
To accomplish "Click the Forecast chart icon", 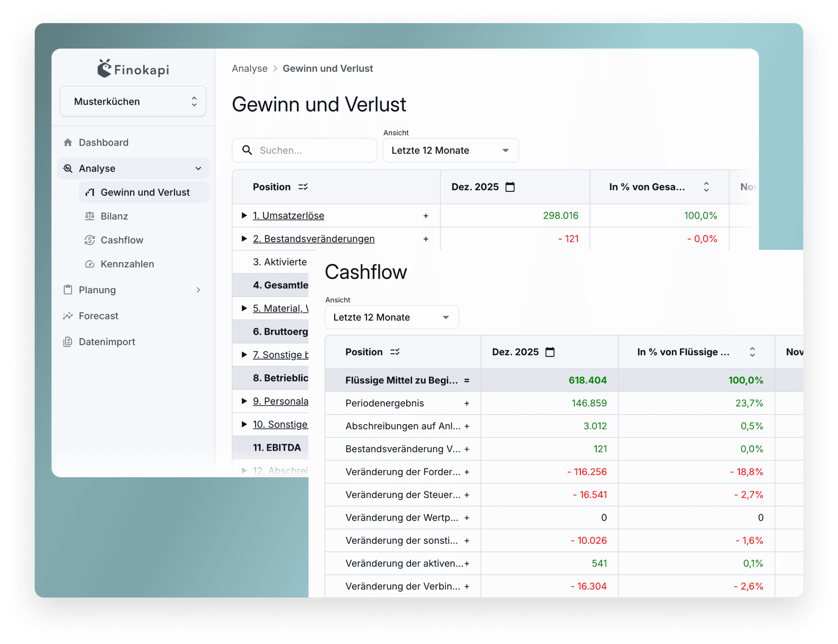I will [x=68, y=316].
